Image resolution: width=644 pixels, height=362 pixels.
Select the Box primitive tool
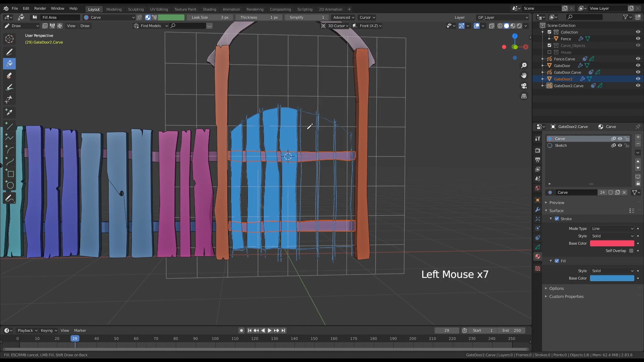point(9,173)
